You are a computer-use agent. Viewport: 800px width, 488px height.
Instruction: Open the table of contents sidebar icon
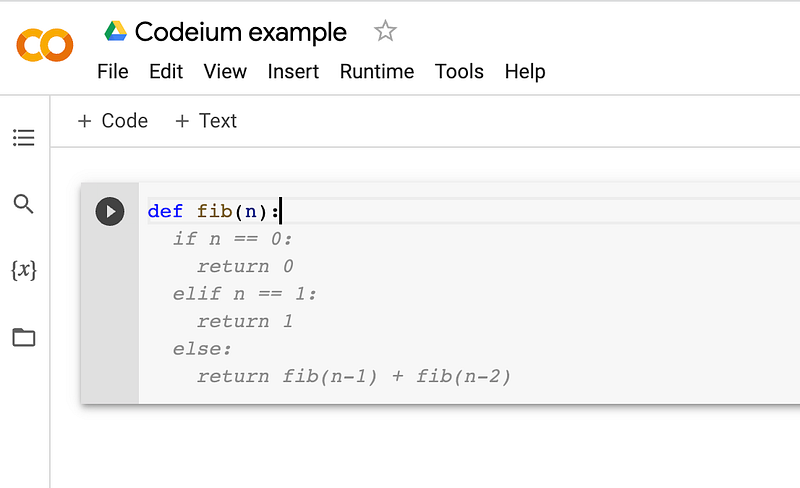click(x=23, y=137)
